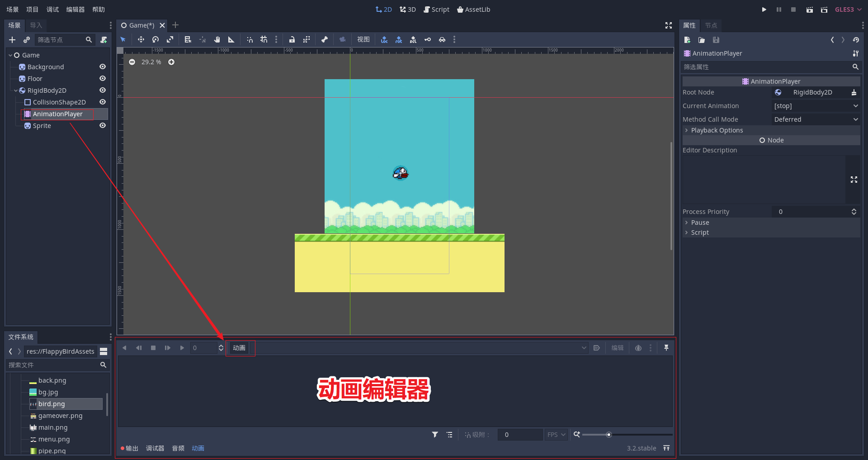This screenshot has height=460, width=868.
Task: Toggle grid snap in toolbar
Action: tap(264, 40)
